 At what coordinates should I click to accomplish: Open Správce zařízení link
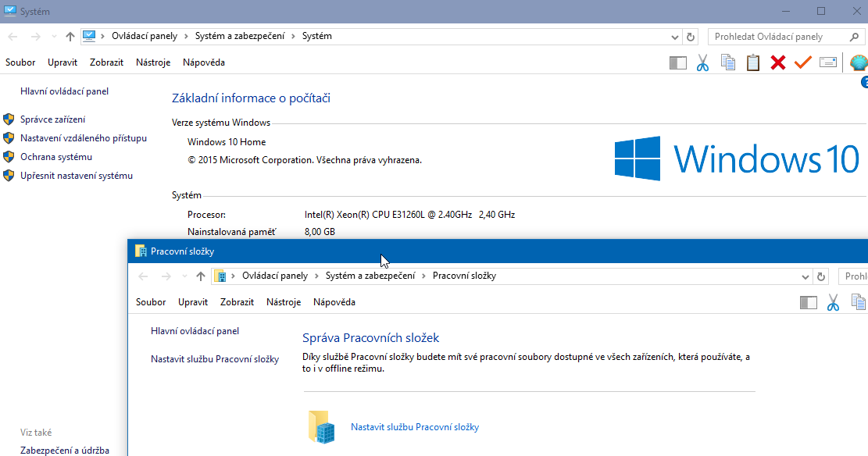52,119
